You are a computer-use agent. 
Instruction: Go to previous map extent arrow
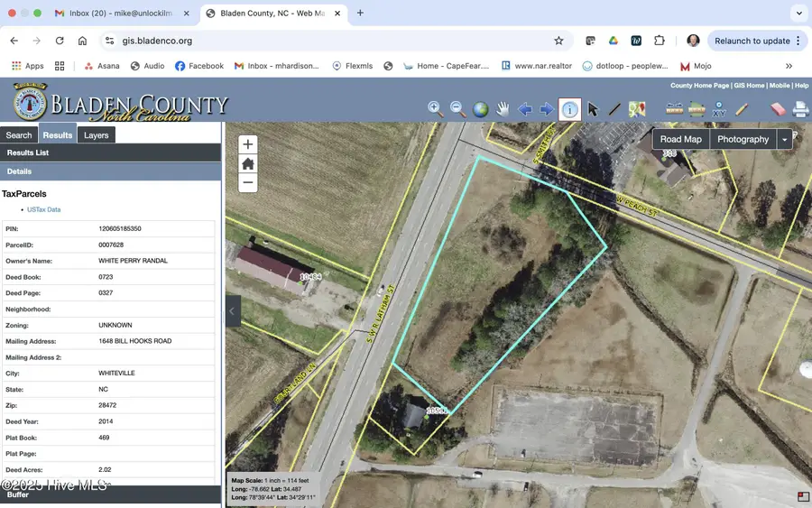tap(525, 109)
